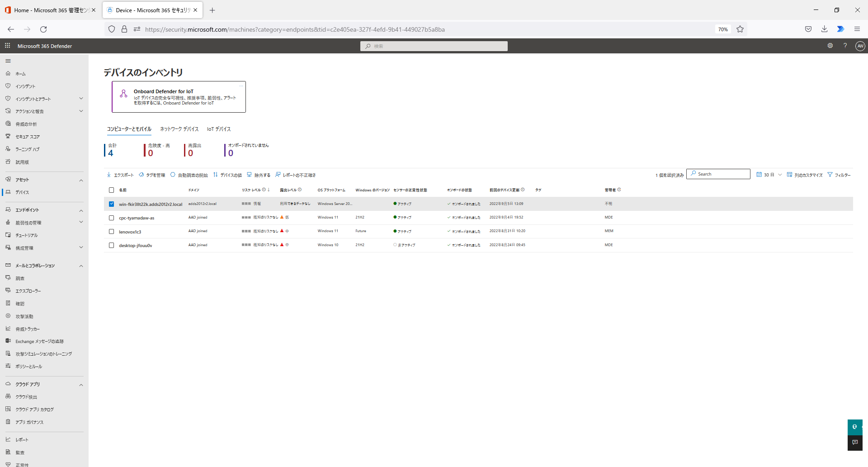
Task: Open help question mark in the header
Action: tap(845, 46)
